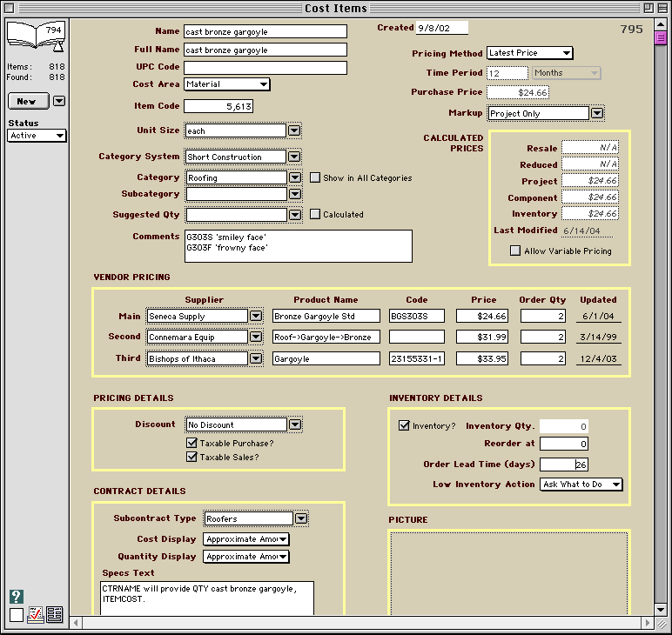
Task: Open the Quantity Display dropdown
Action: (246, 557)
